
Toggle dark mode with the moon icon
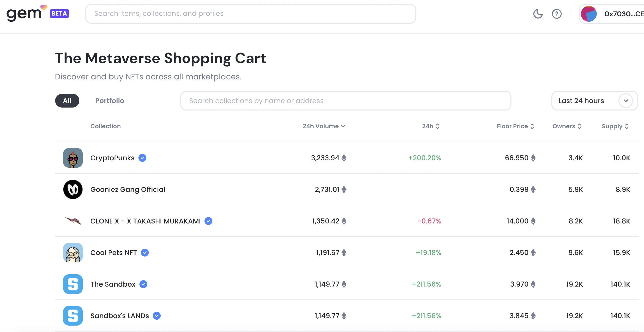pyautogui.click(x=538, y=14)
